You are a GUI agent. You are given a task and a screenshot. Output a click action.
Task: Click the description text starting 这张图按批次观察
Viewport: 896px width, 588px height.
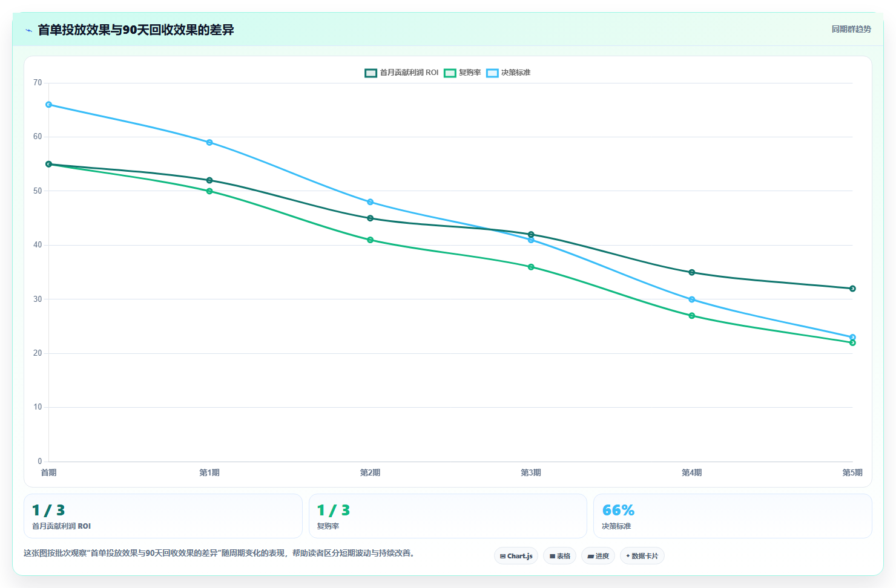[219, 553]
